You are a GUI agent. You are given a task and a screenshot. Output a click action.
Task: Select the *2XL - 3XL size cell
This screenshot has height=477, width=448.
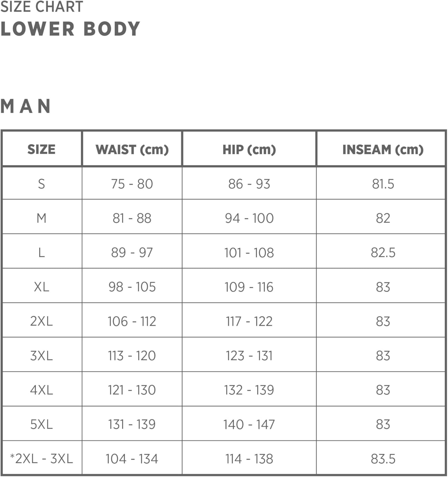click(x=42, y=459)
